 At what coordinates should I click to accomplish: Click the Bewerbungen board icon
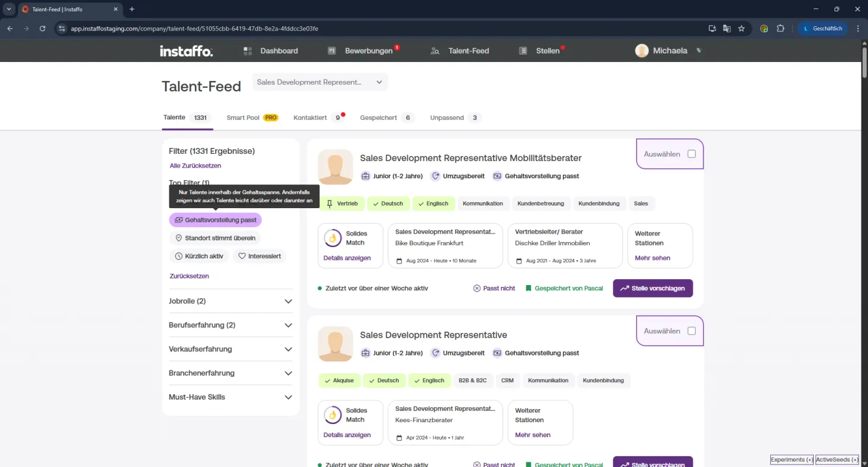(x=332, y=51)
